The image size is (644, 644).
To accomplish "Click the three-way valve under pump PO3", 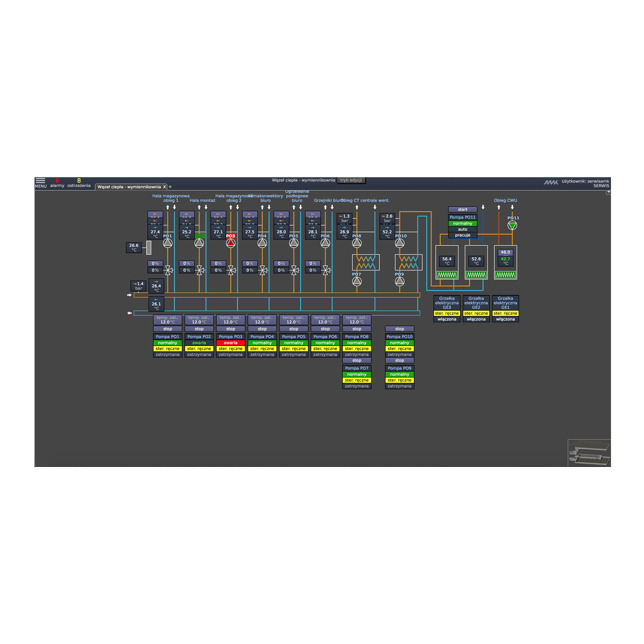I will coord(231,270).
